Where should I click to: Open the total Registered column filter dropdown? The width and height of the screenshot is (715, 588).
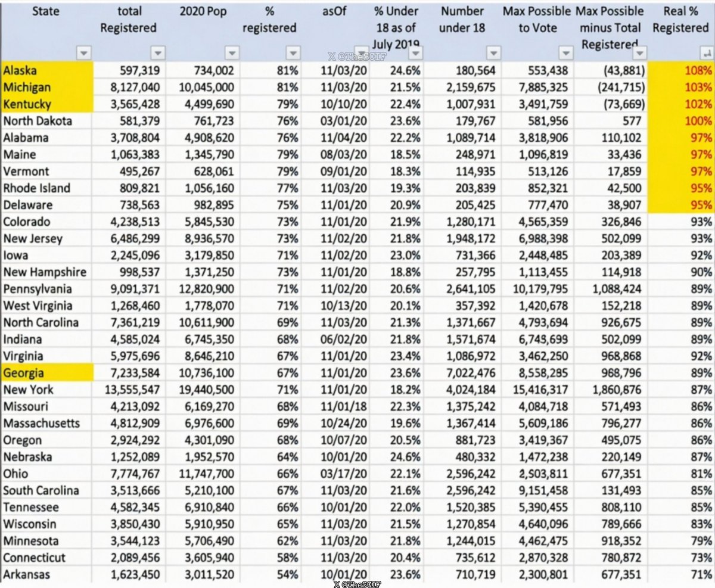[x=157, y=54]
